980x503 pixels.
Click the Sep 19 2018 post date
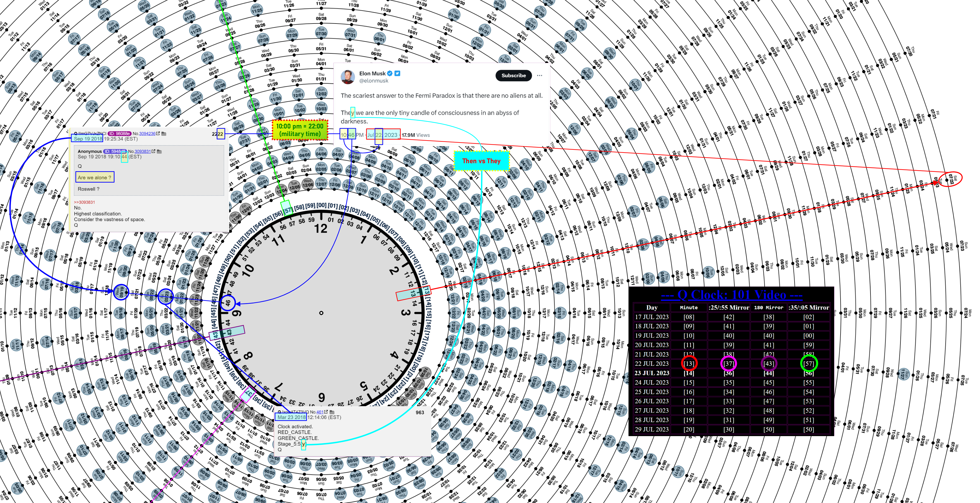pos(88,139)
